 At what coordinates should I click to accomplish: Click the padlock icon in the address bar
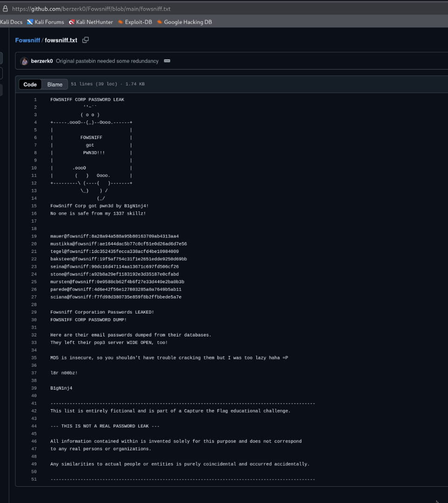(x=5, y=8)
